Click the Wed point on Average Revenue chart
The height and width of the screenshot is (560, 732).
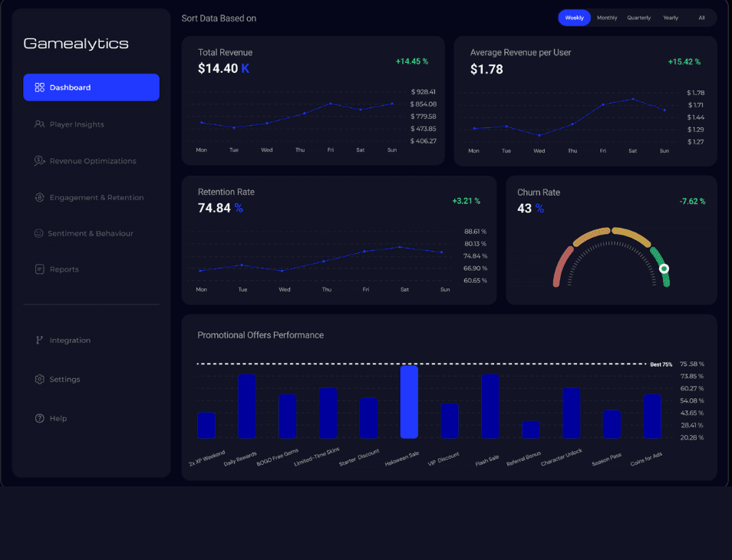539,135
